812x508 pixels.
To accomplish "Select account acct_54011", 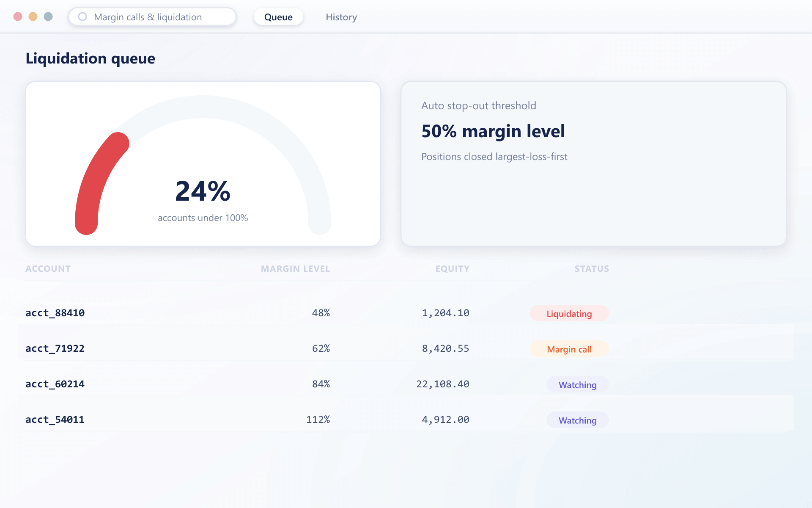I will click(x=55, y=420).
